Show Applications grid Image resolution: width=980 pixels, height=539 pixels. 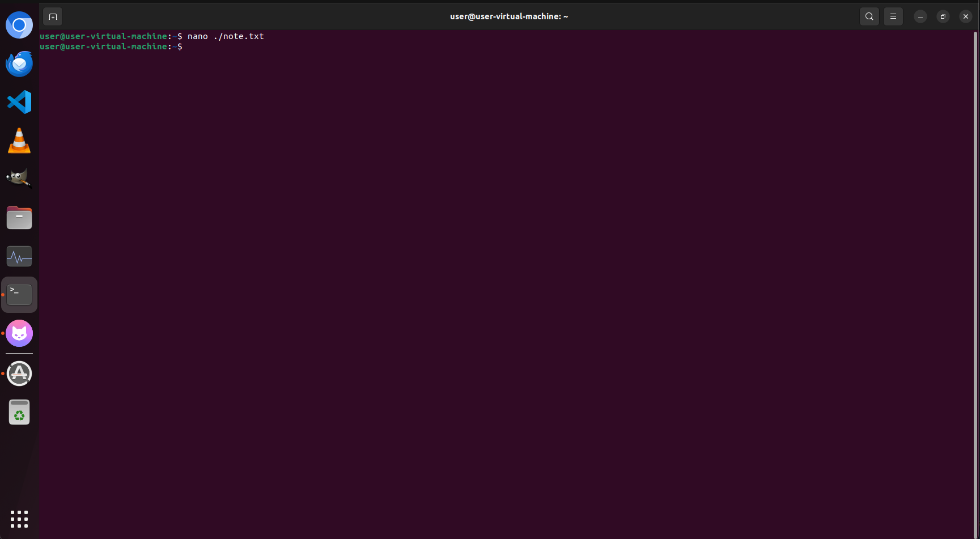19,519
